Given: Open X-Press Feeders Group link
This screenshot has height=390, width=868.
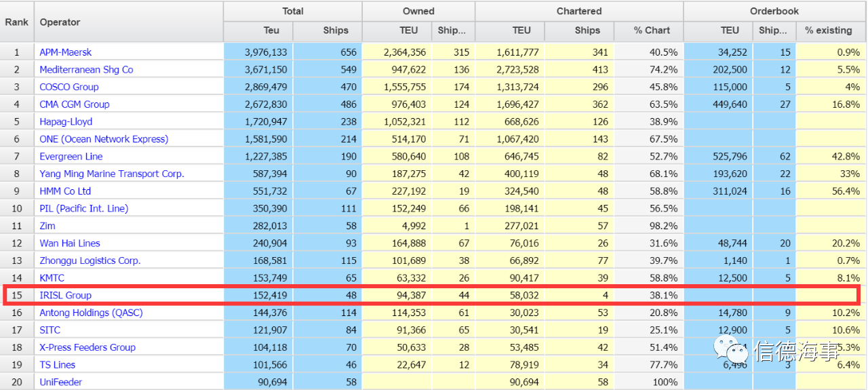Looking at the screenshot, I should [87, 347].
